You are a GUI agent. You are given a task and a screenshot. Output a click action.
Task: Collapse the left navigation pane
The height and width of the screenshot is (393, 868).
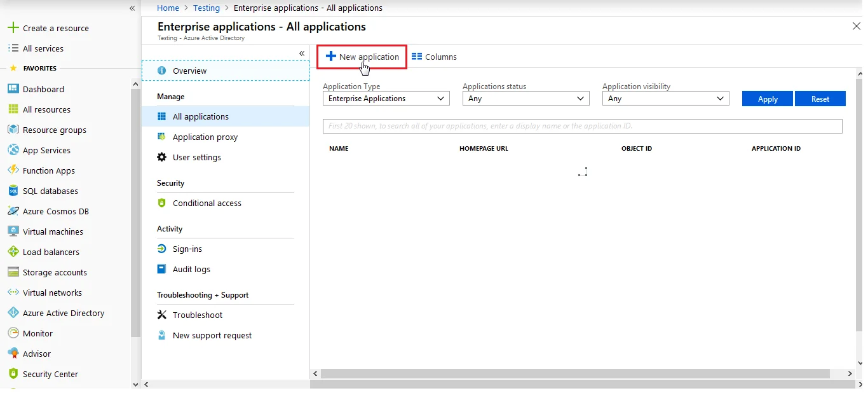point(132,8)
